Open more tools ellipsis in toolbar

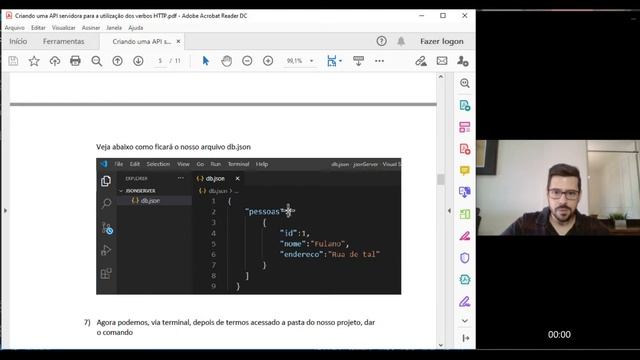tap(380, 61)
